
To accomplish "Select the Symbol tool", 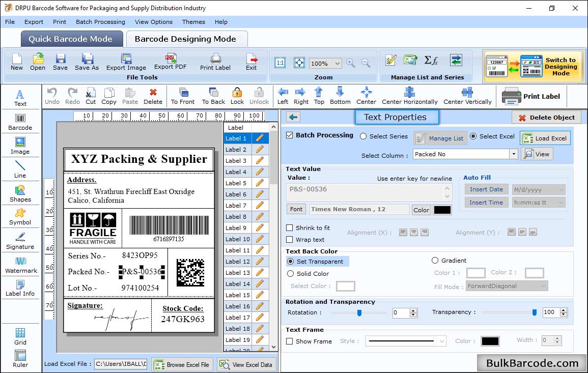I will 20,217.
